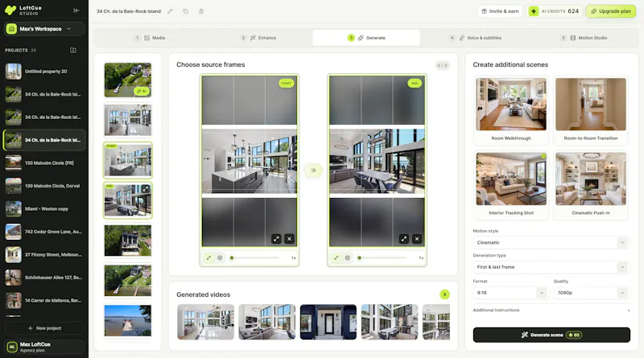Click the AI Credits 624 counter
The image size is (644, 358).
tap(555, 11)
